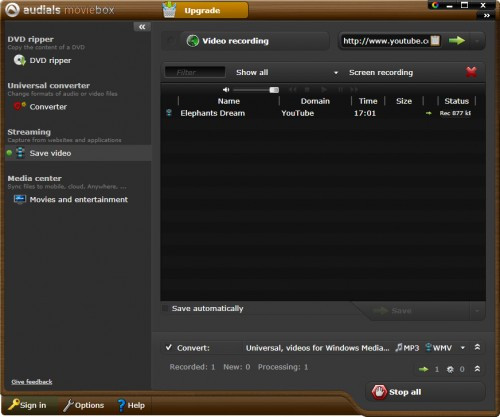Toggle the Convert checkbox

169,348
